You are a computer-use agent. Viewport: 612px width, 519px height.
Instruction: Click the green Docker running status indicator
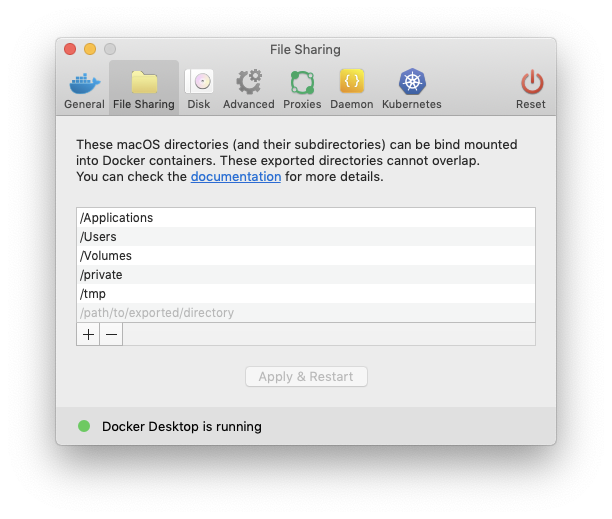coord(84,426)
